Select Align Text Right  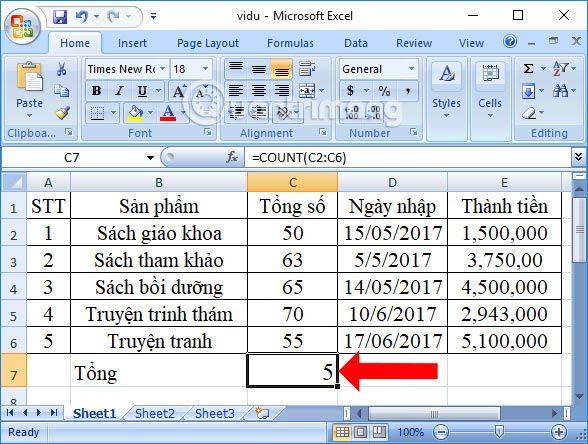click(x=282, y=90)
